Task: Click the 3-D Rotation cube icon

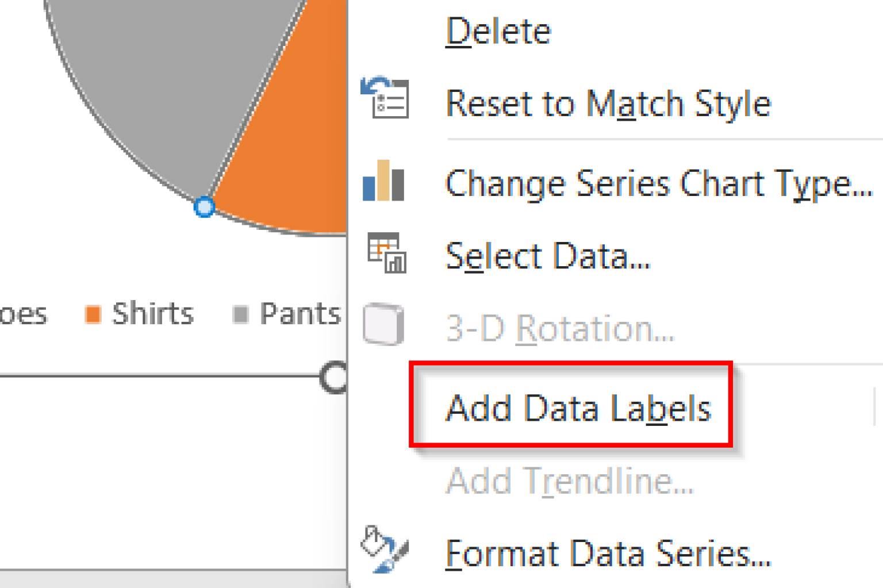Action: click(383, 324)
